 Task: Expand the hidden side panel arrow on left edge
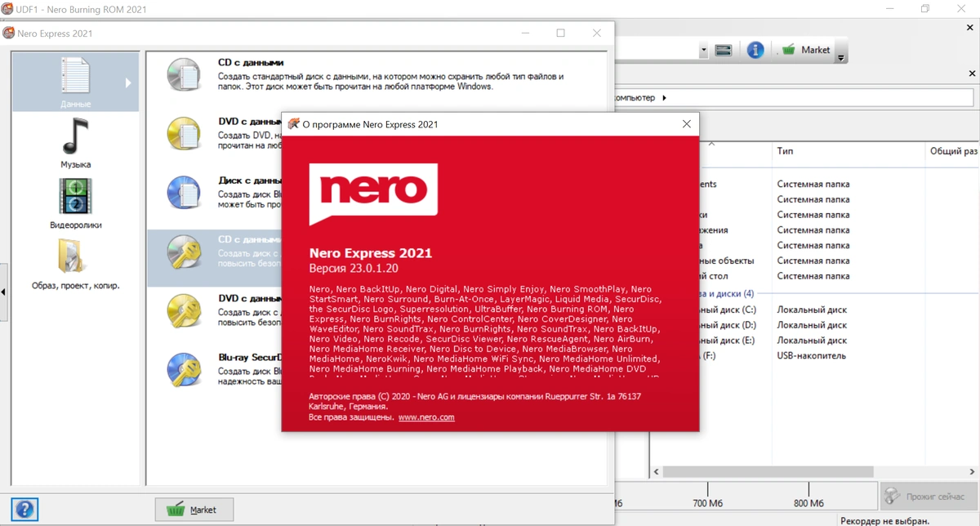point(3,292)
